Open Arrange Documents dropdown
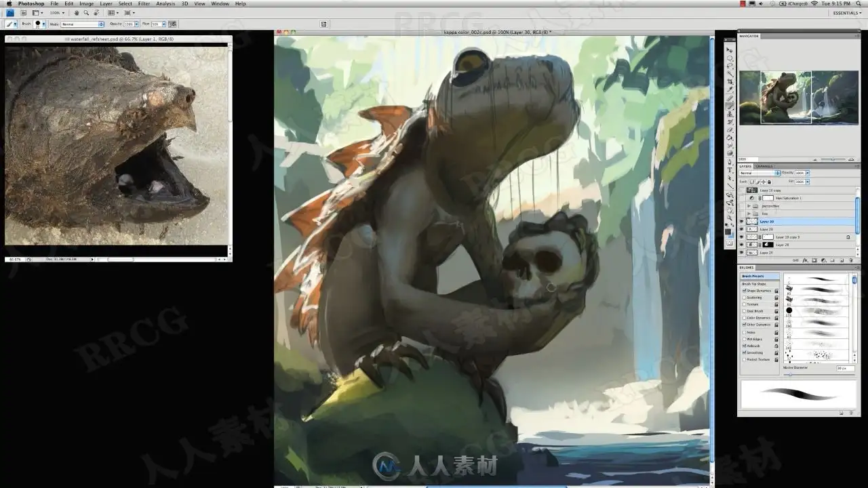 pyautogui.click(x=113, y=13)
